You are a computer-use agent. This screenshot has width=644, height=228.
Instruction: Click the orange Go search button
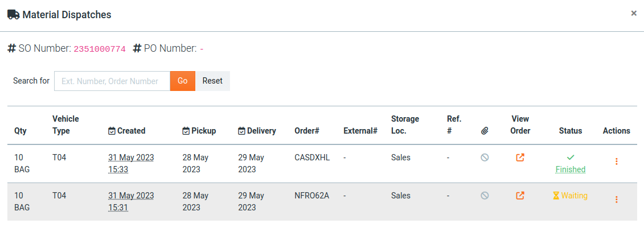pyautogui.click(x=183, y=81)
